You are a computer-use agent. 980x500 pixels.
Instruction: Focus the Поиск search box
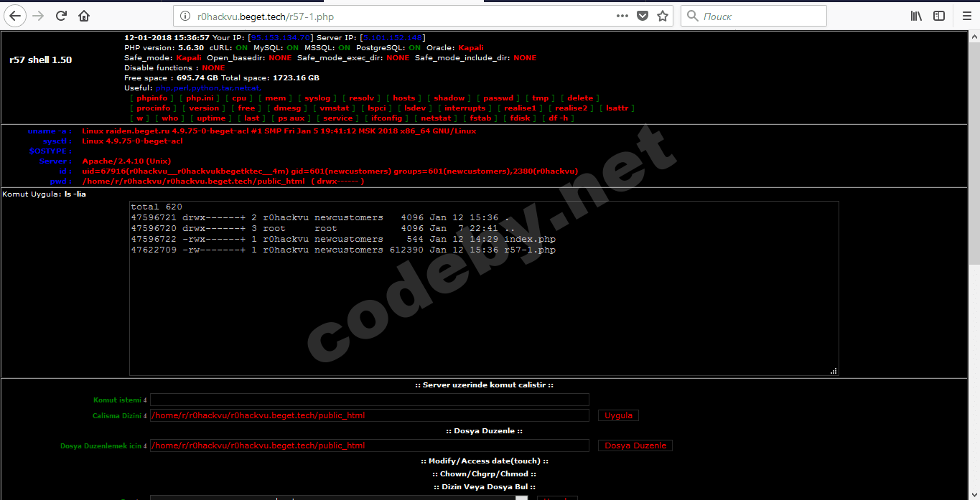(754, 16)
